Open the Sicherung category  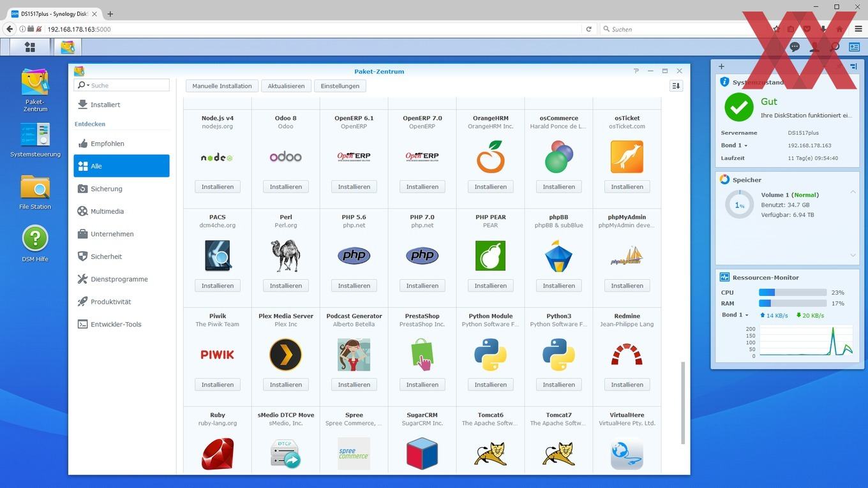121,189
